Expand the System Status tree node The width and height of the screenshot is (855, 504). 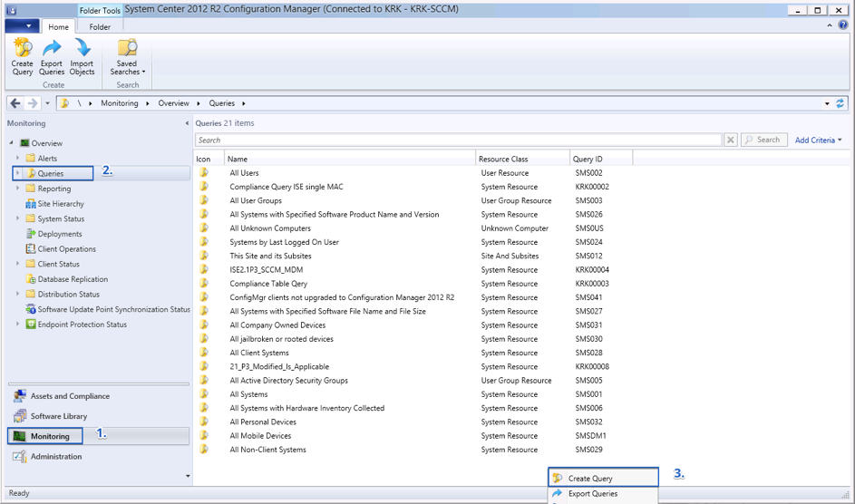coord(17,218)
